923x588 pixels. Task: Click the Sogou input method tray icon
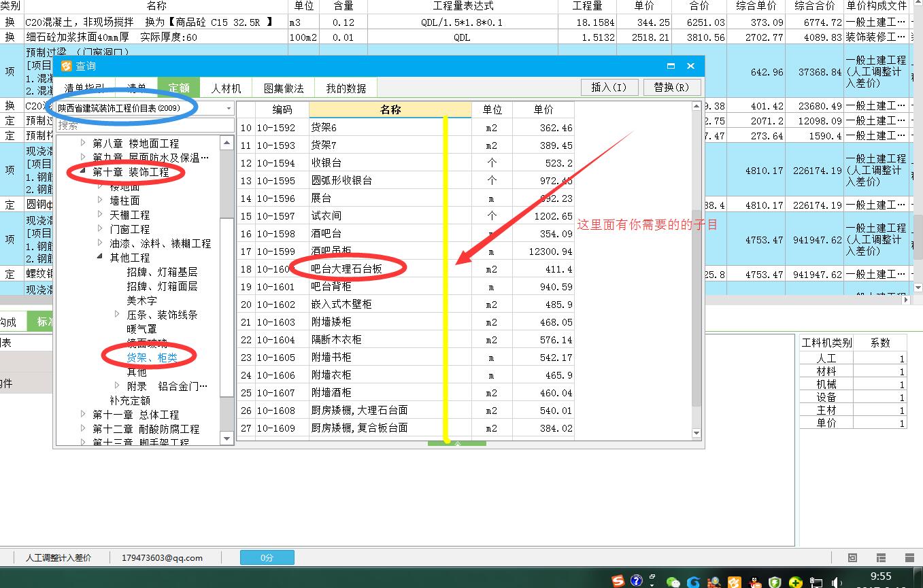[618, 581]
